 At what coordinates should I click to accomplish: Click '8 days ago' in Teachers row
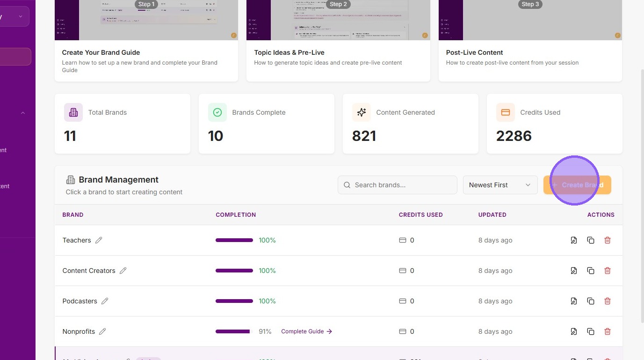tap(495, 240)
